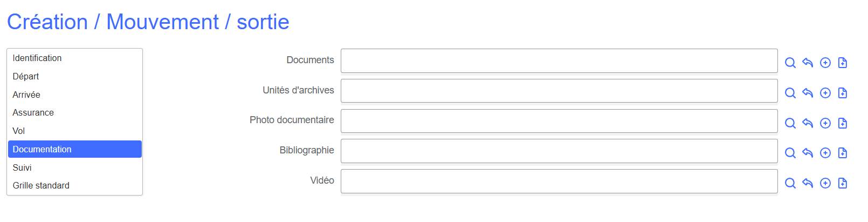Click the file-plus icon beside Photo documentaire
The width and height of the screenshot is (868, 222).
pos(843,123)
